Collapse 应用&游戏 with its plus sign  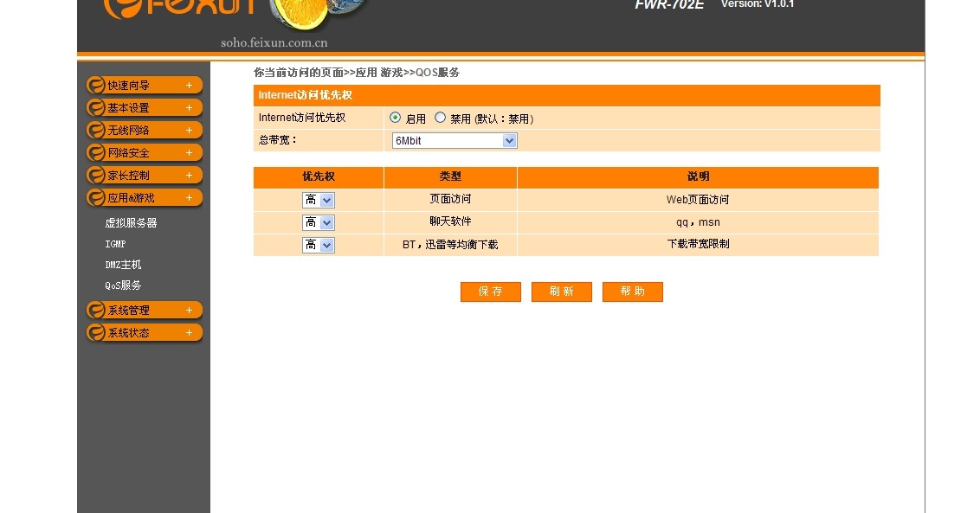tap(189, 197)
